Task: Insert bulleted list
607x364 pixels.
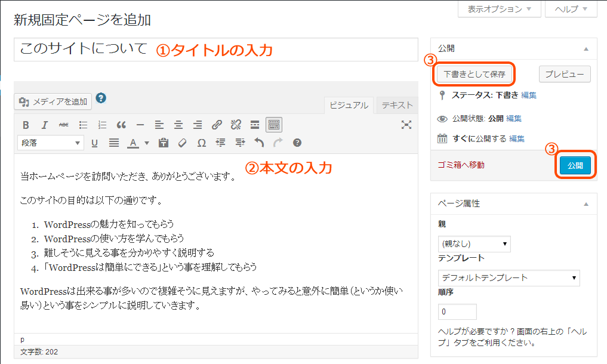Action: (83, 125)
